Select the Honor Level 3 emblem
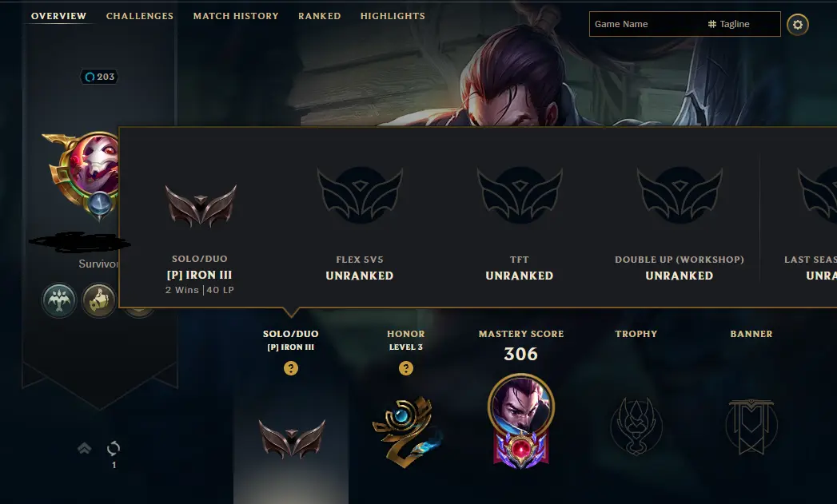 [x=407, y=431]
